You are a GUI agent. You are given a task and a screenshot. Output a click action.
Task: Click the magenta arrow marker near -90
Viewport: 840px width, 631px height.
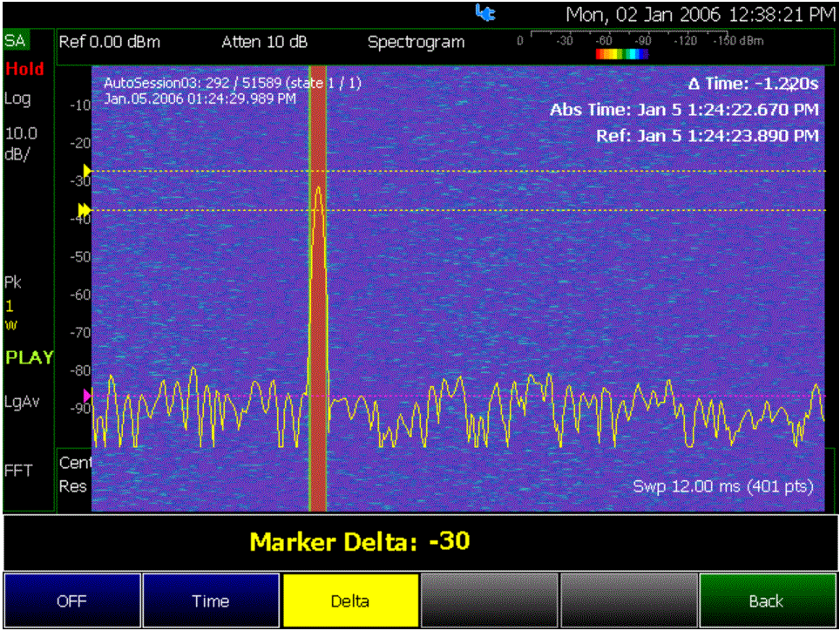tap(87, 396)
